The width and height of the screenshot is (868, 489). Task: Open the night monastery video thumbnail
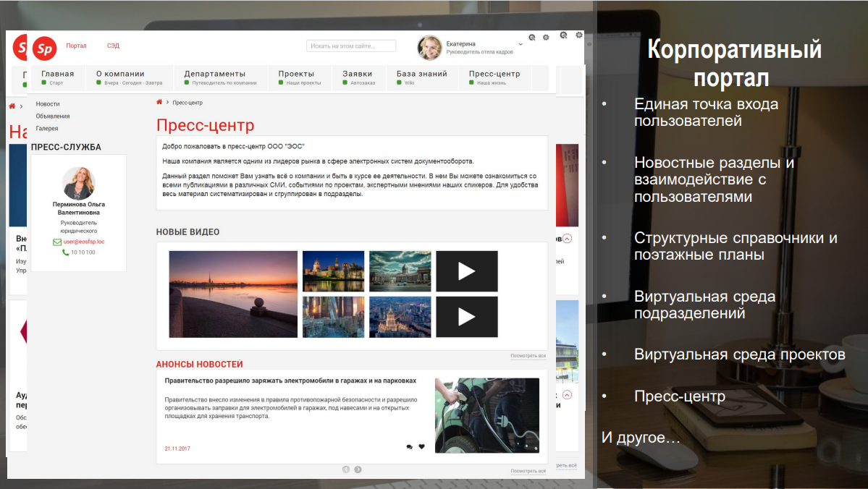333,271
